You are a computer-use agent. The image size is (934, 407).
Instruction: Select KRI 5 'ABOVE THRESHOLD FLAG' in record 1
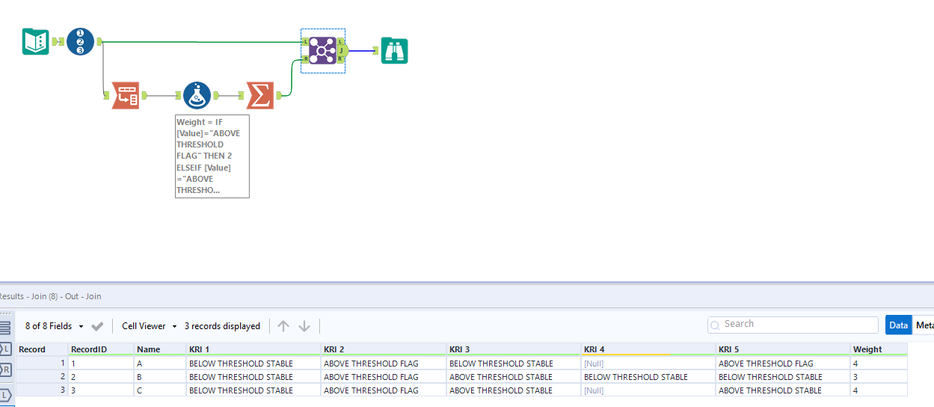click(783, 363)
